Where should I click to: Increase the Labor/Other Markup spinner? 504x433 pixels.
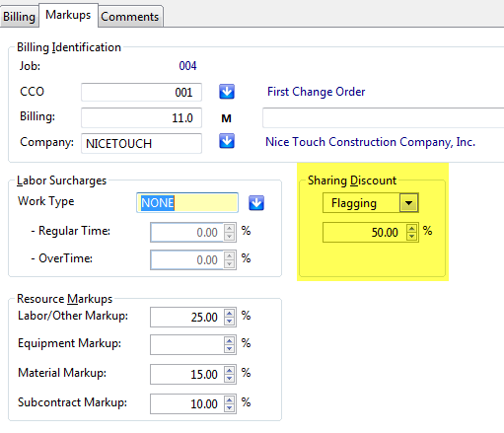coord(229,313)
